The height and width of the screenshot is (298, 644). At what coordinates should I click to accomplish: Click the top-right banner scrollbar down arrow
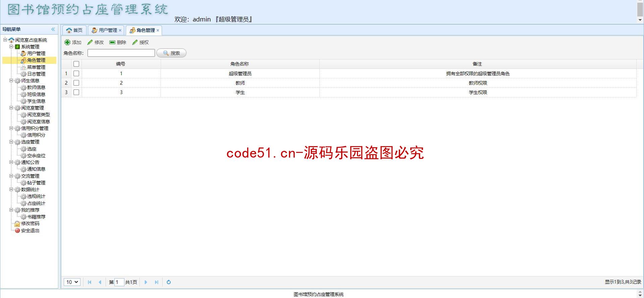(x=640, y=20)
